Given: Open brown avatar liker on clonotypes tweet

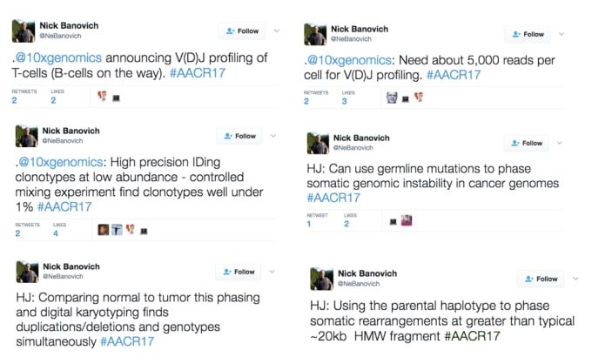Looking at the screenshot, I should (104, 230).
